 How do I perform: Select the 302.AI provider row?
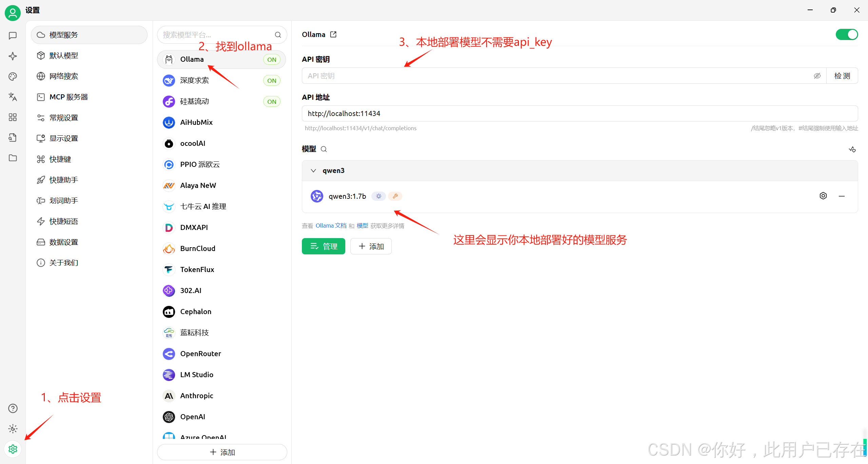coord(221,291)
